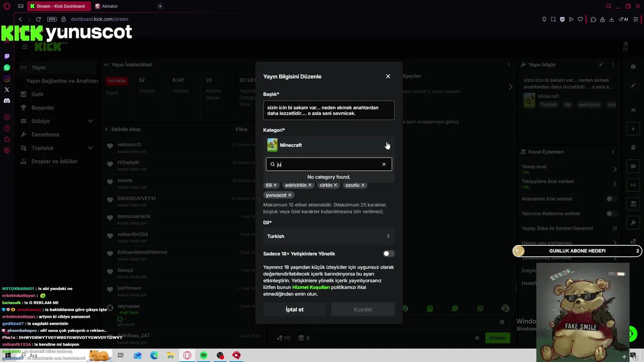Edit the Başlık stream title field

click(329, 110)
